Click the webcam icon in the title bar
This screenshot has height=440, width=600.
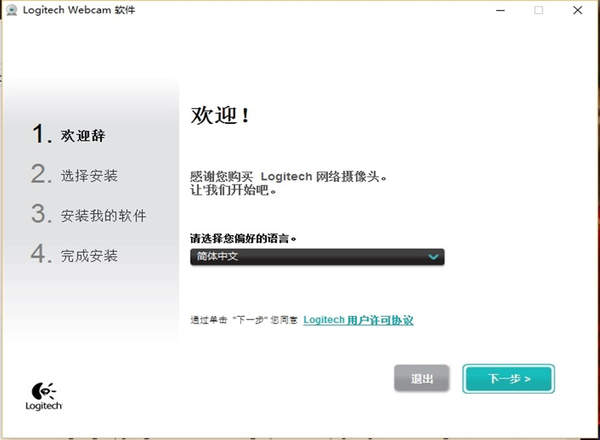(11, 10)
